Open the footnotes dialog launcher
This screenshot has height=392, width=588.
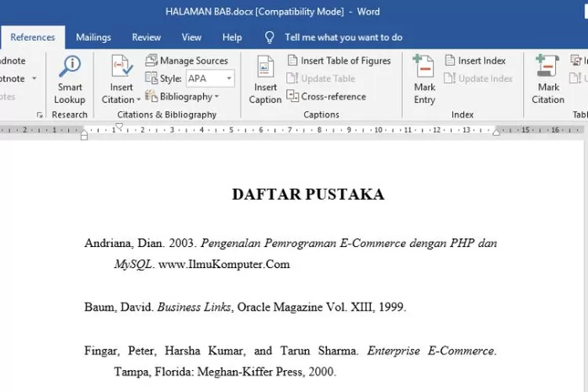click(x=40, y=115)
